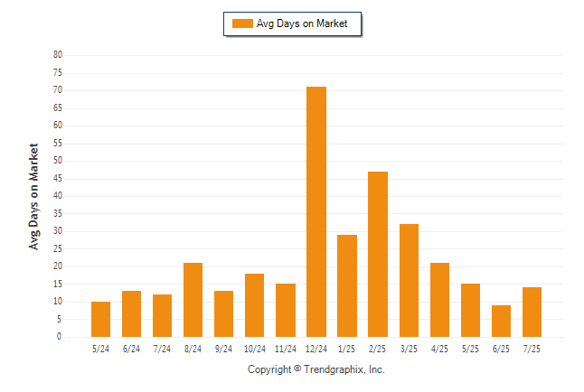
Task: Click the 7/25 bar
Action: point(532,313)
